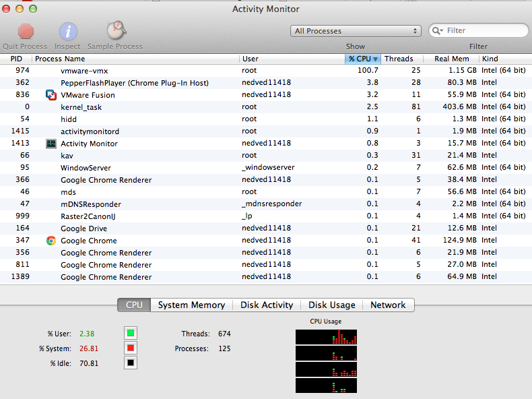Click the green % User color swatch

(x=131, y=333)
